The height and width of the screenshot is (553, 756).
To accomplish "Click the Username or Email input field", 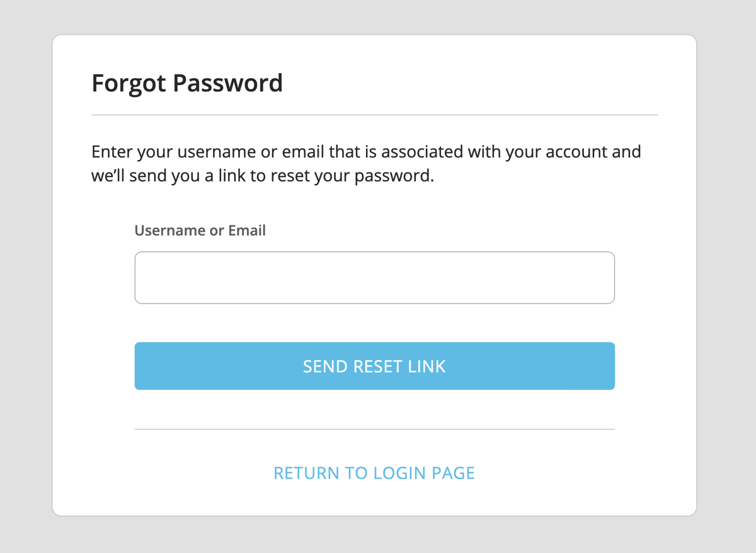I will coord(374,278).
